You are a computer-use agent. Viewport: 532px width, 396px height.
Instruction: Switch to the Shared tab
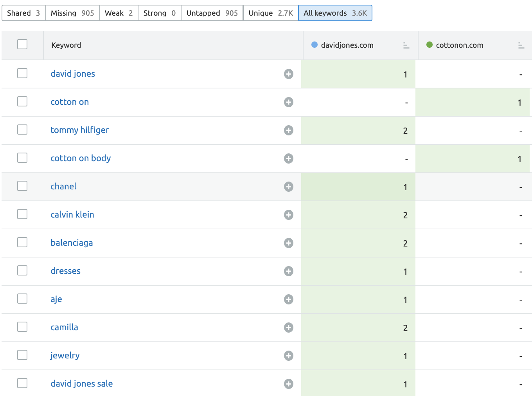(23, 13)
